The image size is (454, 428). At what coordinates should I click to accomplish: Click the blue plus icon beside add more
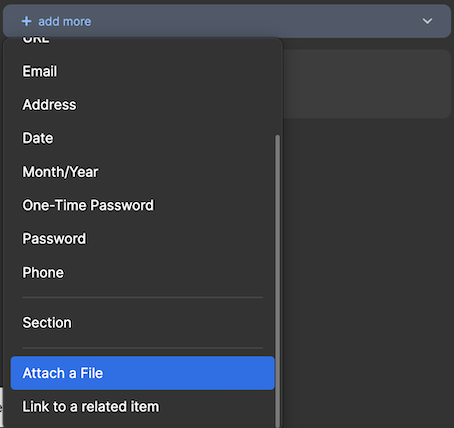(26, 21)
